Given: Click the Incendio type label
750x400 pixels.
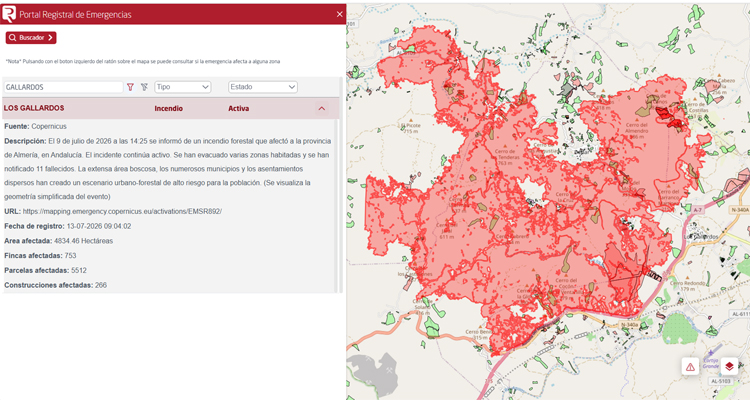Looking at the screenshot, I should click(168, 109).
